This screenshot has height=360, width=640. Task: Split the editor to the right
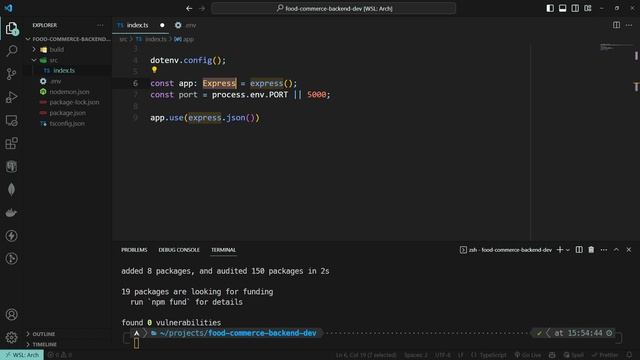616,25
